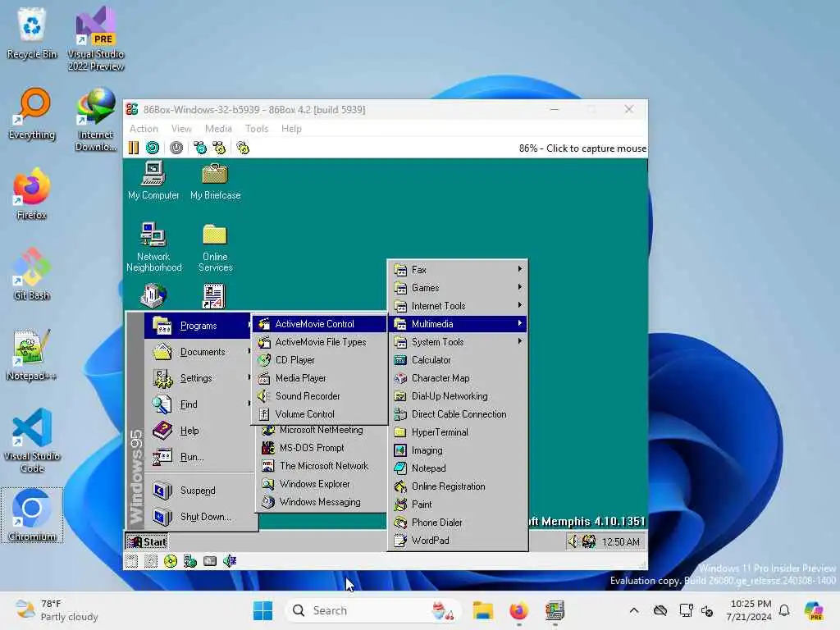Launch Media Player from the Multimedia menu
Image resolution: width=840 pixels, height=630 pixels.
coord(320,377)
